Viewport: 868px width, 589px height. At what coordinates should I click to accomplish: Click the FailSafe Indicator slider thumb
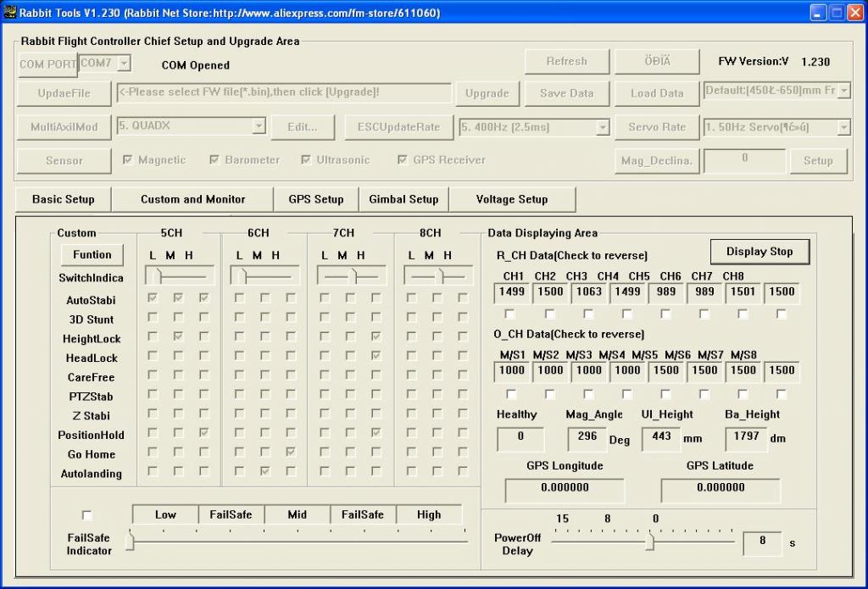click(130, 541)
